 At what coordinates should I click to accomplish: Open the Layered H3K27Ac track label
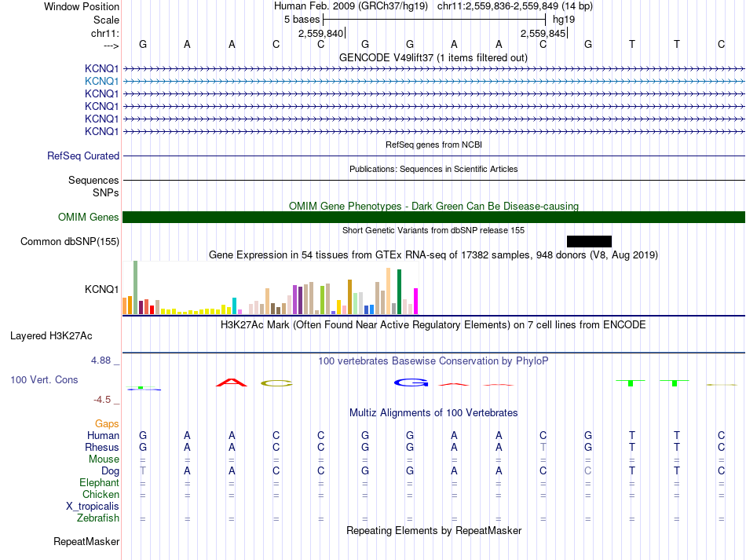point(51,336)
